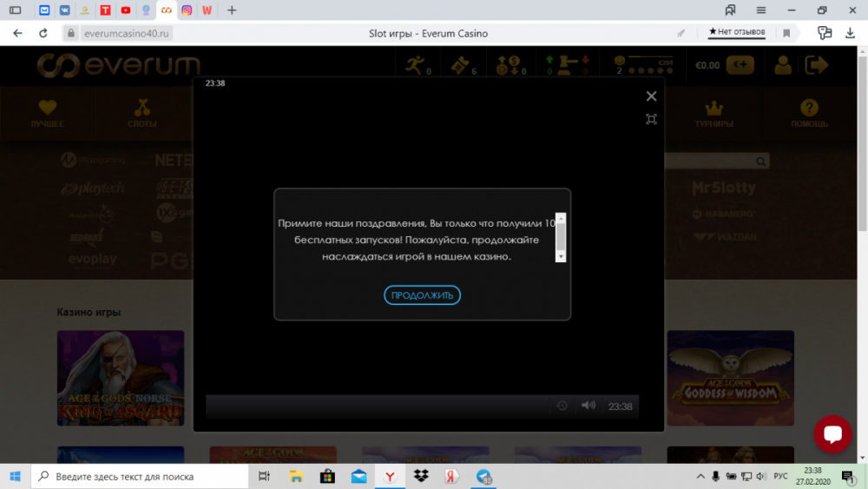Click the deposit plus button beside balance
This screenshot has width=868, height=489.
click(x=740, y=65)
